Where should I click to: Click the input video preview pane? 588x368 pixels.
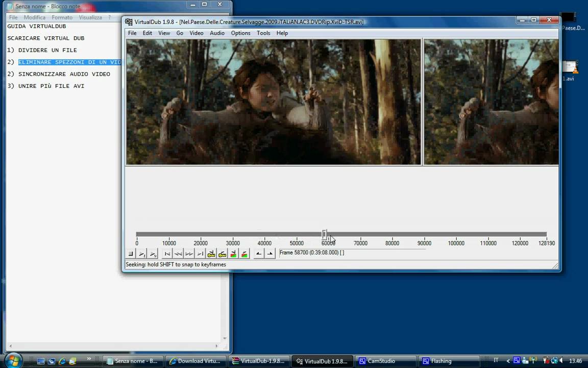tap(274, 102)
